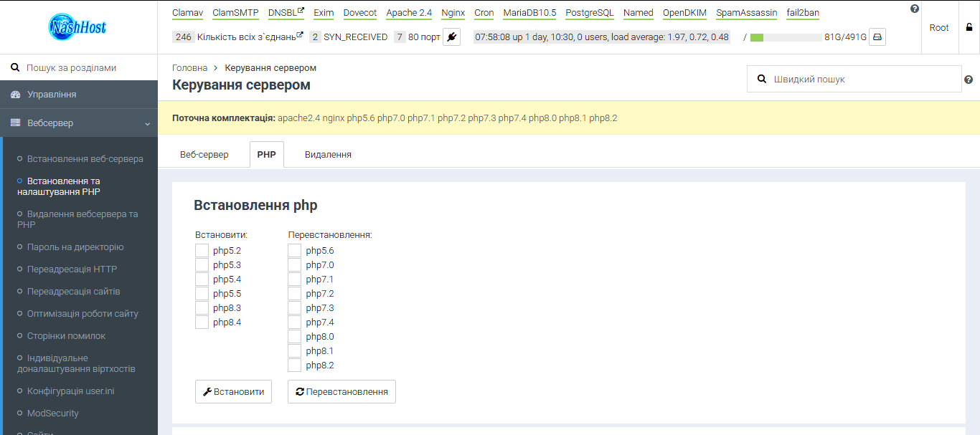The image size is (980, 435).
Task: Click the Вебсервер sidebar icon
Action: pos(15,123)
